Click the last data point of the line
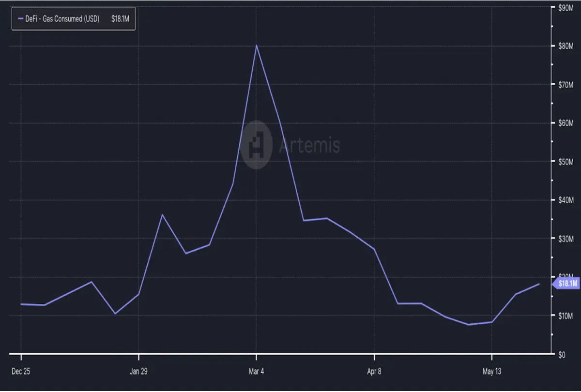The height and width of the screenshot is (392, 581). 539,284
